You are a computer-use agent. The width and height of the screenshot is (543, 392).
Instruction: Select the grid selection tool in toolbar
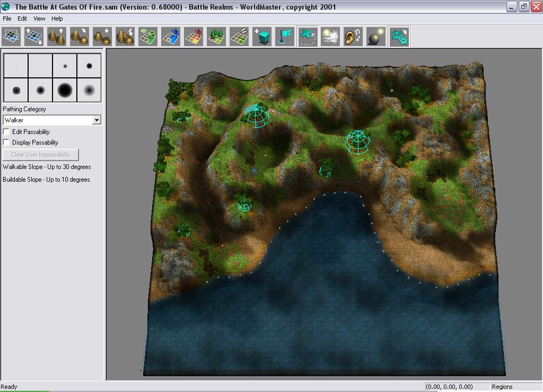click(x=11, y=37)
